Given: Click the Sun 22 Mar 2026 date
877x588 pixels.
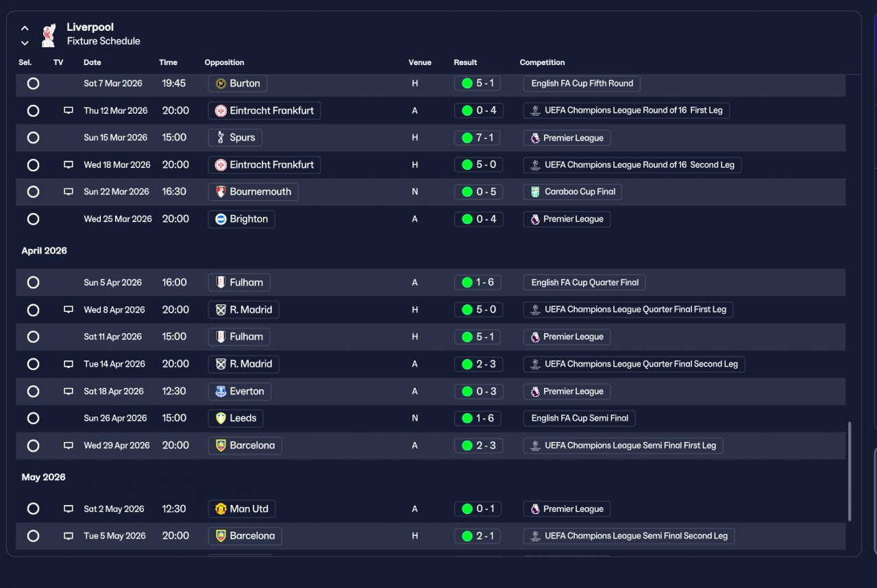Looking at the screenshot, I should point(116,192).
